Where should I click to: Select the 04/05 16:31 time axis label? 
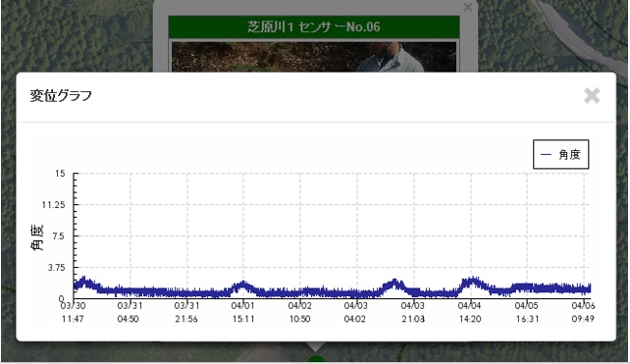(x=527, y=312)
